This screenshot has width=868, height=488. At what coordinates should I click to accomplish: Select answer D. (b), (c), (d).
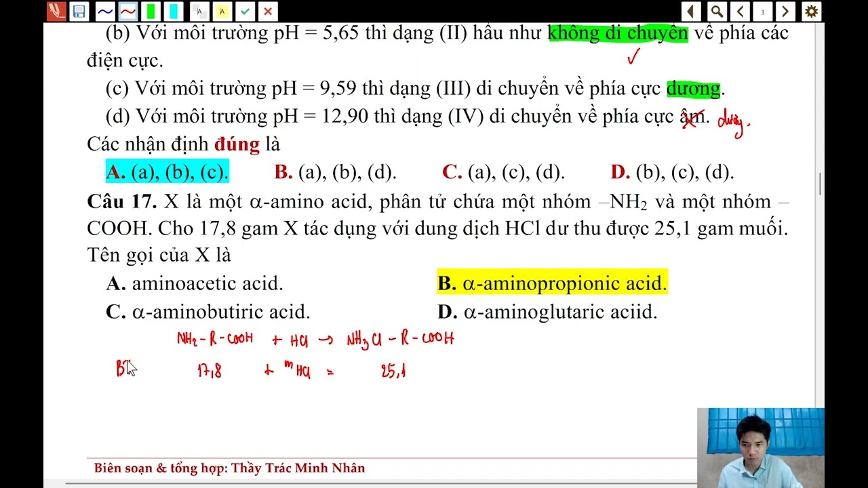(672, 172)
